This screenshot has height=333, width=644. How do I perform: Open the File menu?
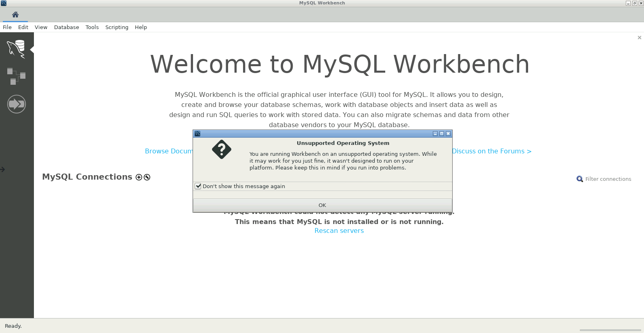tap(7, 27)
